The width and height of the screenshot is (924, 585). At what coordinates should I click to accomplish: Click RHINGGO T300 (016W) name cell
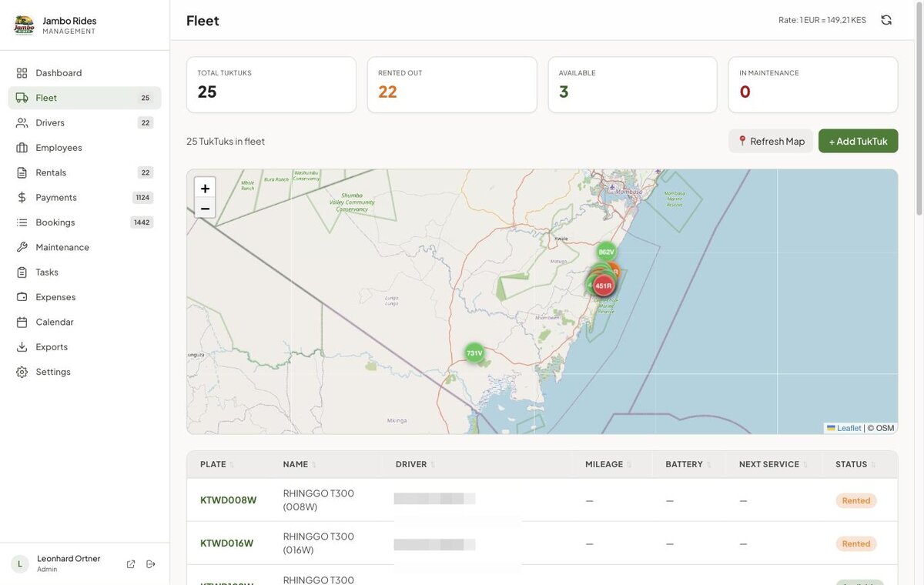[319, 543]
